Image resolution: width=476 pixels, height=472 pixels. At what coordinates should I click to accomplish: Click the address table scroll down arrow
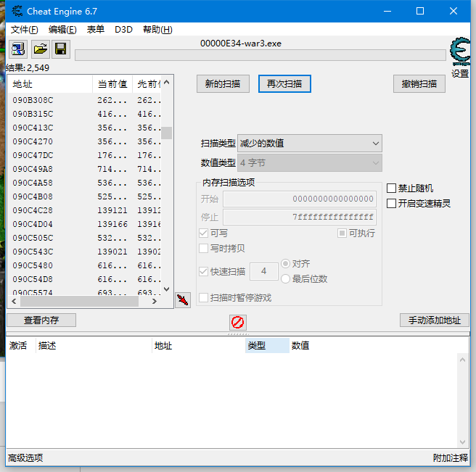462,442
